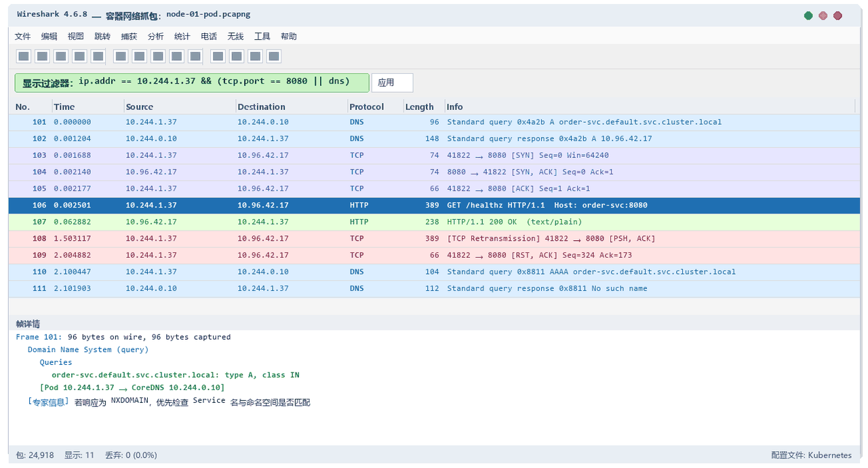Click the 帧详情 panel heading
The width and height of the screenshot is (868, 468).
[28, 324]
